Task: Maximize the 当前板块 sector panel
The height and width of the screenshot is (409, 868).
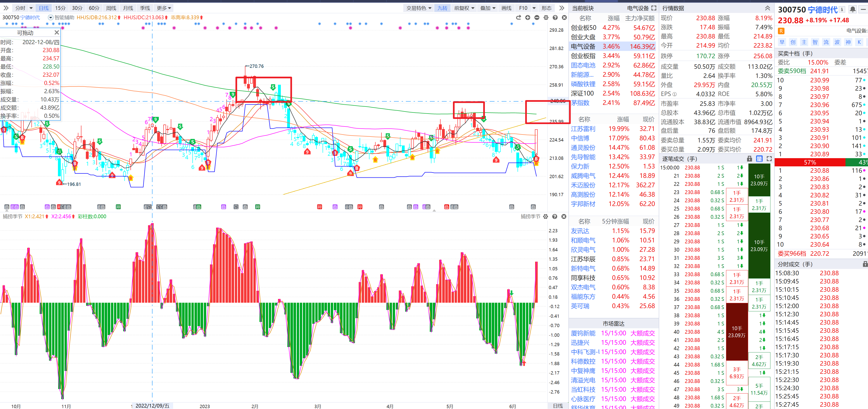Action: 654,8
